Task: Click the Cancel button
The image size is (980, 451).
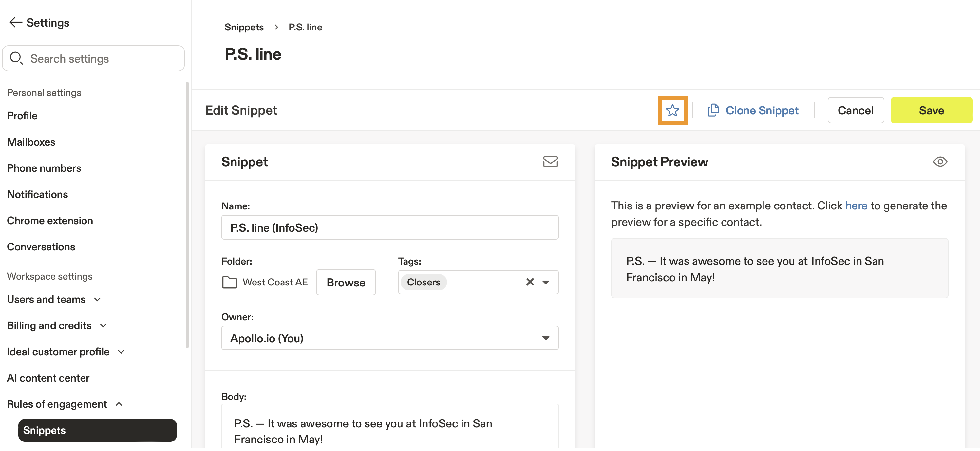Action: point(855,110)
